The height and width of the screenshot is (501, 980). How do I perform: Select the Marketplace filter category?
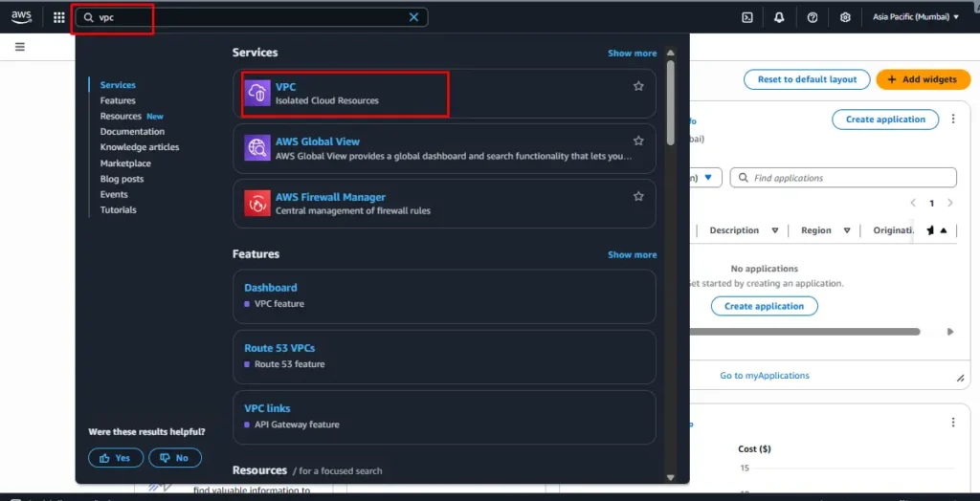[x=125, y=163]
